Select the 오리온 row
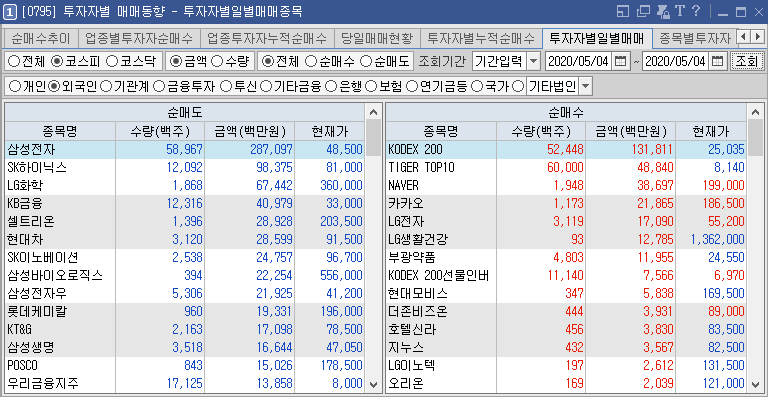 click(x=566, y=383)
